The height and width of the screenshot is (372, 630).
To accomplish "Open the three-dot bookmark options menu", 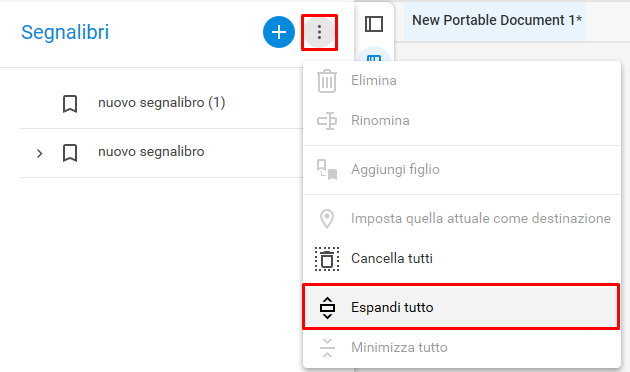I will [319, 32].
